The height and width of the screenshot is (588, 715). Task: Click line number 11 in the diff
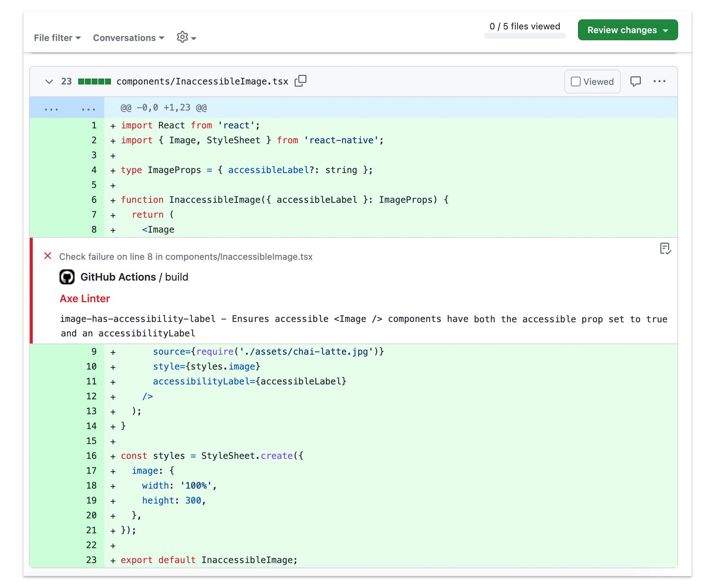coord(91,381)
